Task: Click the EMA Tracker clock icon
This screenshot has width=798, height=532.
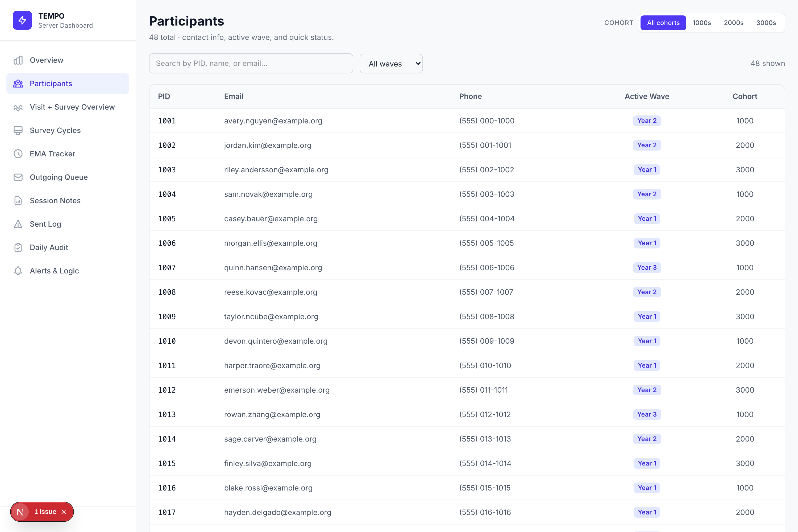Action: click(18, 154)
